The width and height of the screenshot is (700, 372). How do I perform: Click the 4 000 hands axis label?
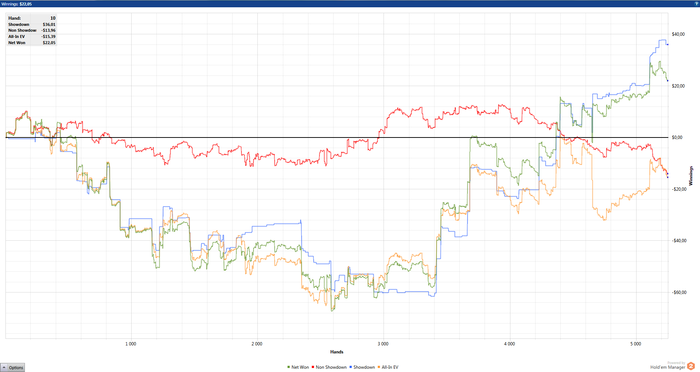(x=509, y=344)
